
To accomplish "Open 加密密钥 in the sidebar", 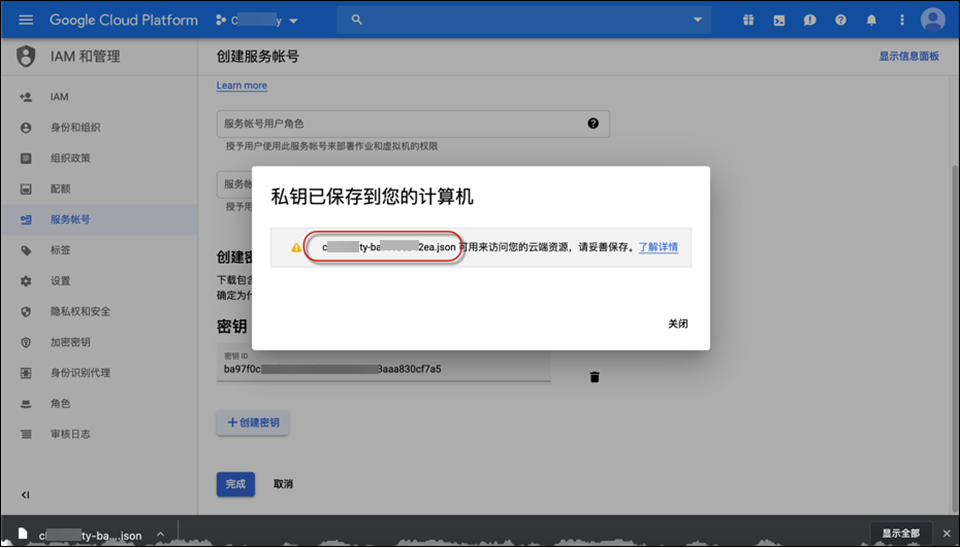I will coord(71,342).
